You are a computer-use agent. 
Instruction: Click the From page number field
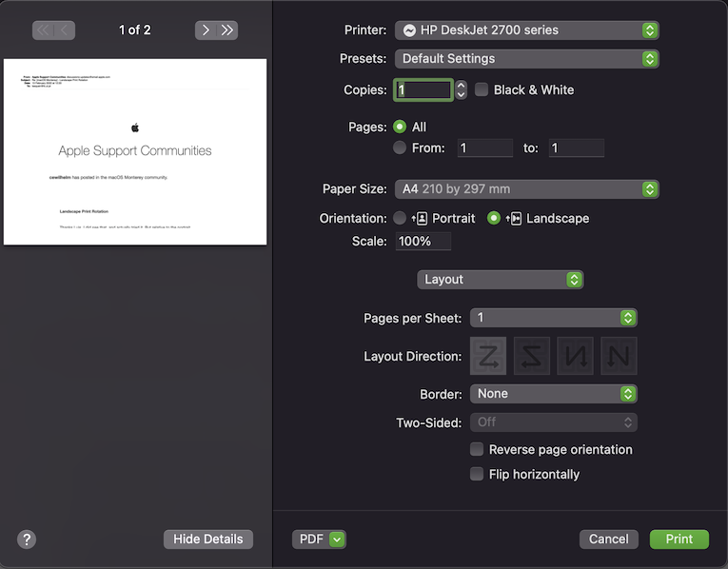click(x=485, y=148)
